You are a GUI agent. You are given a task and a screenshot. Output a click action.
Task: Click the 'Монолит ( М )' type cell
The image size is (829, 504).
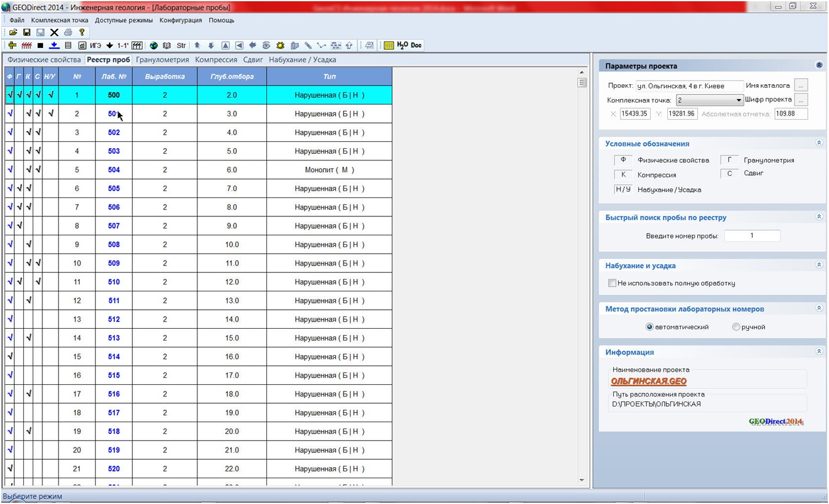tap(330, 170)
